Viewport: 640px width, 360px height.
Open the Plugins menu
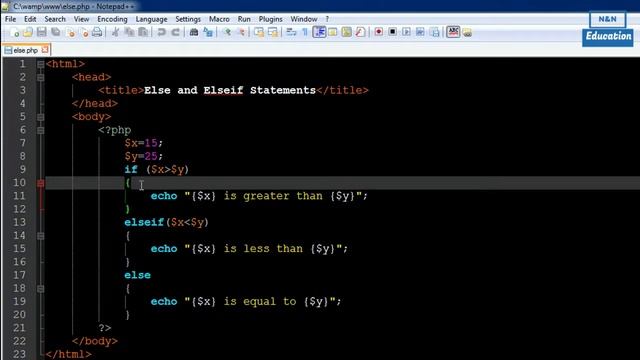(270, 19)
